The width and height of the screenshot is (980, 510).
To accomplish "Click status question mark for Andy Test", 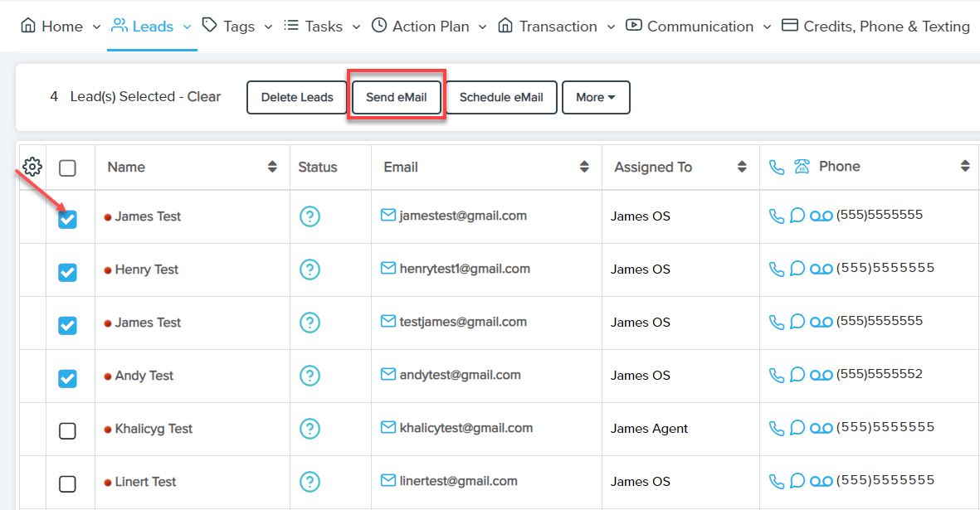I will [310, 375].
